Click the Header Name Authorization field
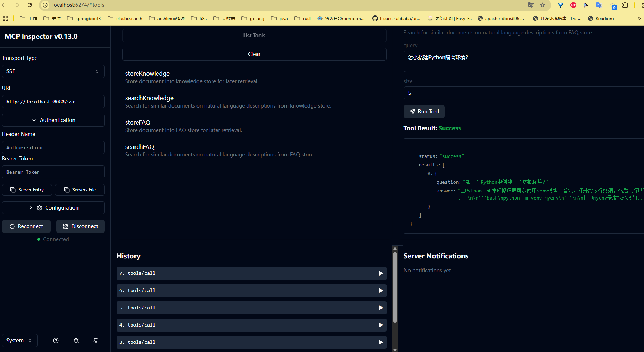Screen dimensions: 644x352 point(53,147)
